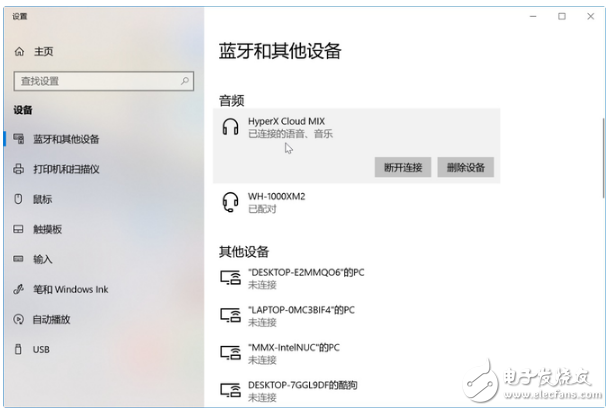Open the 主页 home page link
The width and height of the screenshot is (610, 411).
44,51
